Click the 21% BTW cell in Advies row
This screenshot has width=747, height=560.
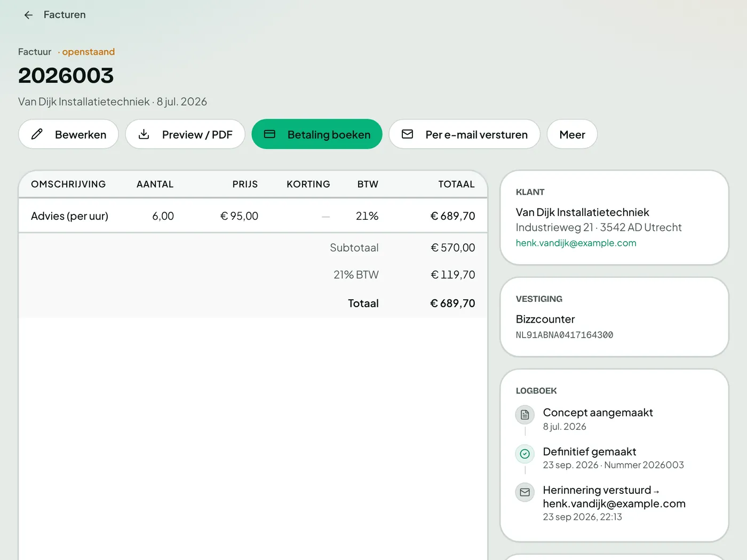pos(367,216)
